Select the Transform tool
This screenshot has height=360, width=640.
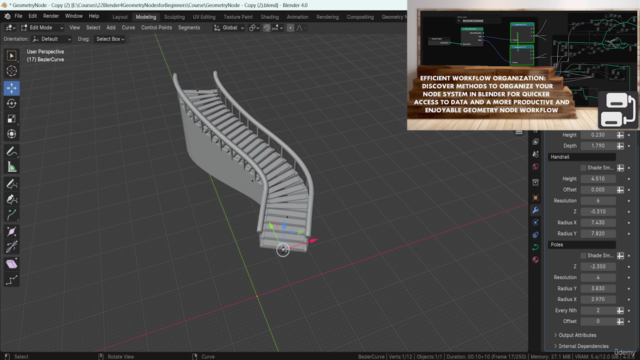click(11, 134)
